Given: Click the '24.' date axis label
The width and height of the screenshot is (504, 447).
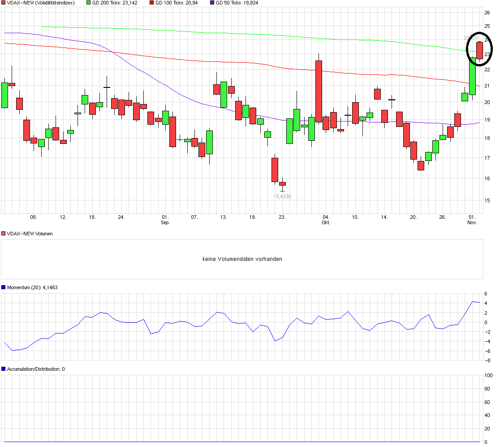Looking at the screenshot, I should click(x=121, y=217).
